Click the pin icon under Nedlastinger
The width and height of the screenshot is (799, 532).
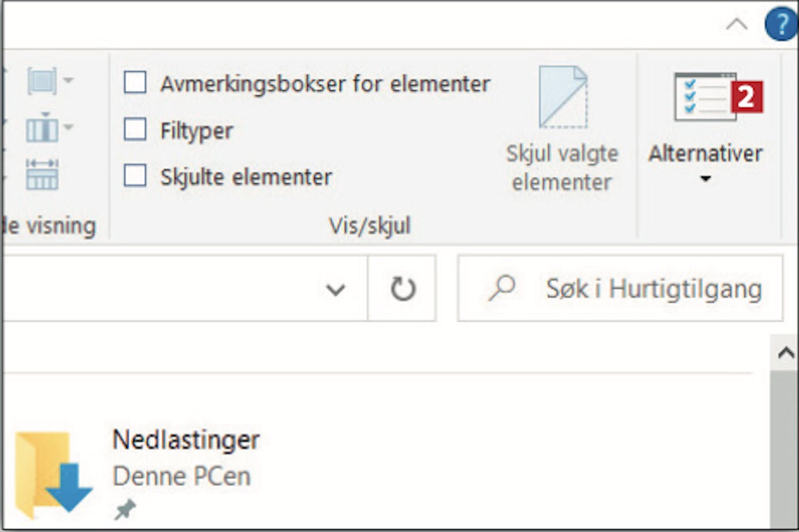tap(125, 510)
